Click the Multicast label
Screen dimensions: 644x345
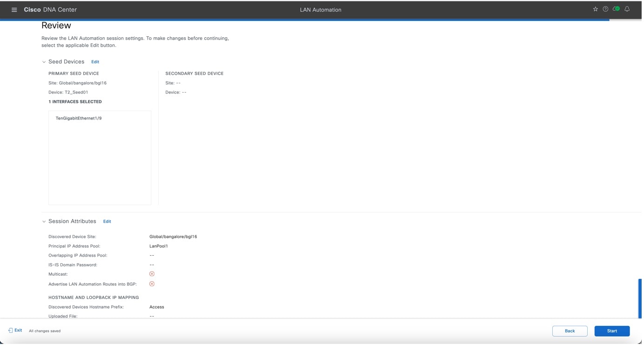click(58, 274)
